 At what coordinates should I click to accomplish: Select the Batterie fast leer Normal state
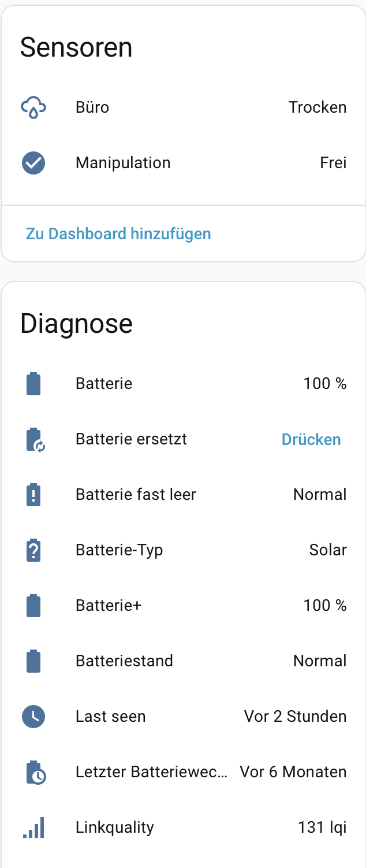pos(320,495)
